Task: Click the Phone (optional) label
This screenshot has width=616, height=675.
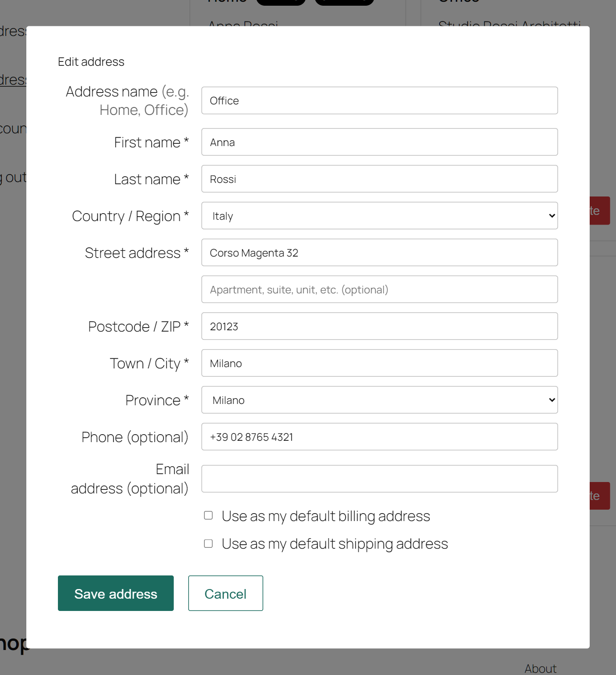Action: pyautogui.click(x=135, y=437)
